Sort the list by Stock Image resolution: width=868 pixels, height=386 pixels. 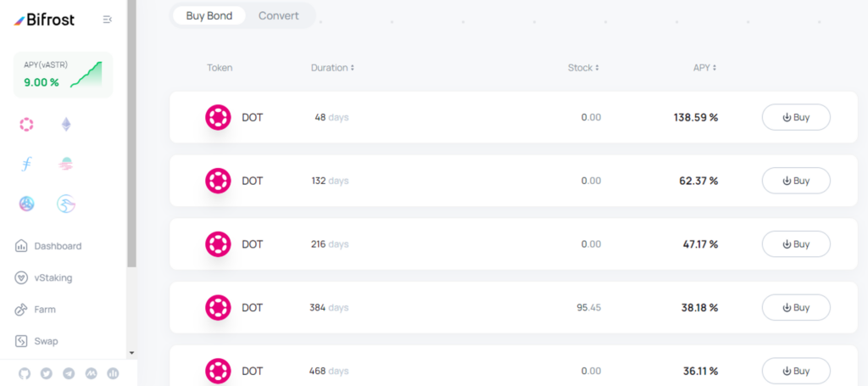tap(583, 68)
